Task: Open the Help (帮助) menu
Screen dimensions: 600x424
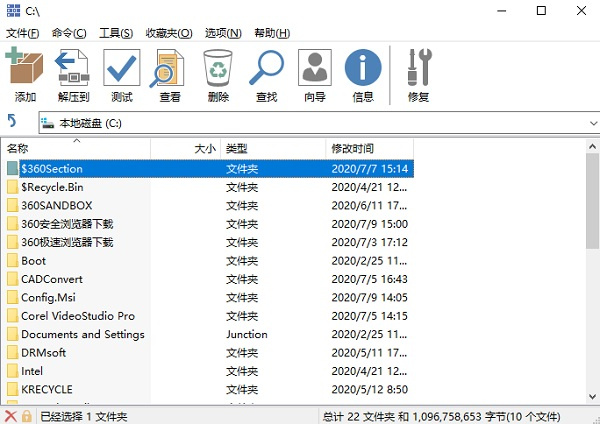Action: (272, 33)
